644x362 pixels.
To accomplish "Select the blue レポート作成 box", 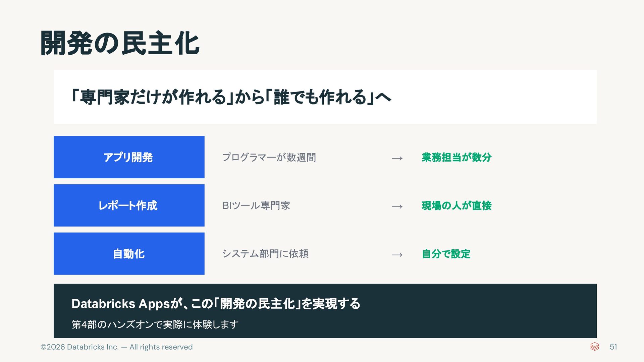I will tap(129, 205).
